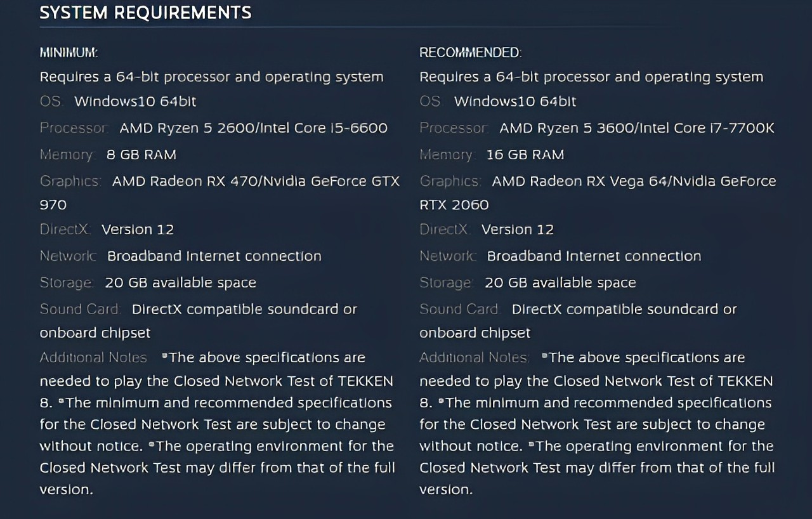Click Version 12 in the recommended column
The image size is (812, 519).
[517, 230]
